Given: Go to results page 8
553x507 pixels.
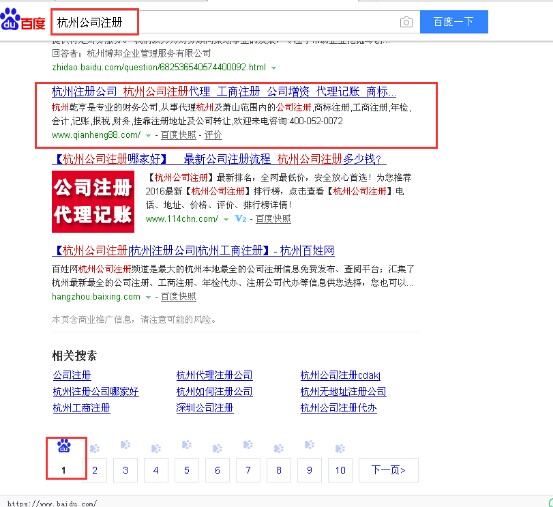Looking at the screenshot, I should click(x=279, y=470).
